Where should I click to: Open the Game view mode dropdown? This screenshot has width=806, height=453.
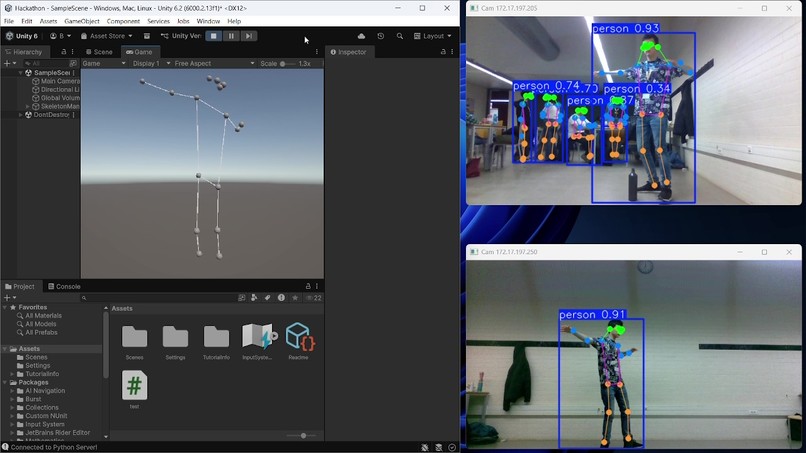coord(104,63)
